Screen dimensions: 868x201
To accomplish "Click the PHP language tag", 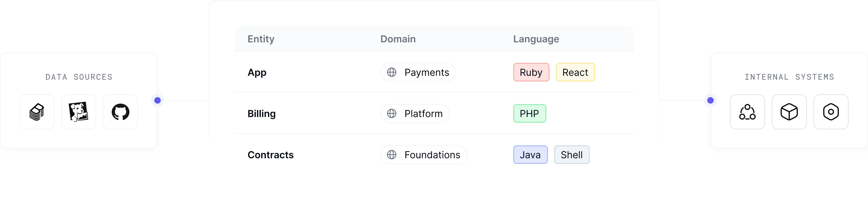I will coord(529,113).
